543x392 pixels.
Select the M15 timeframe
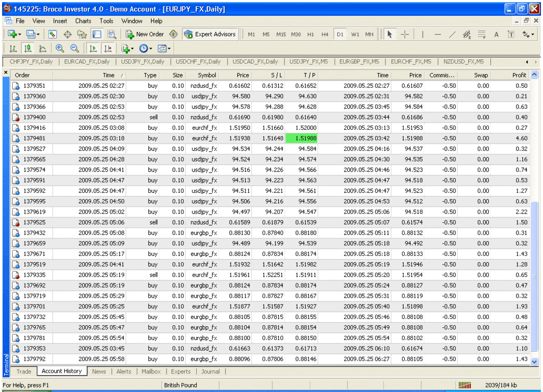click(281, 34)
